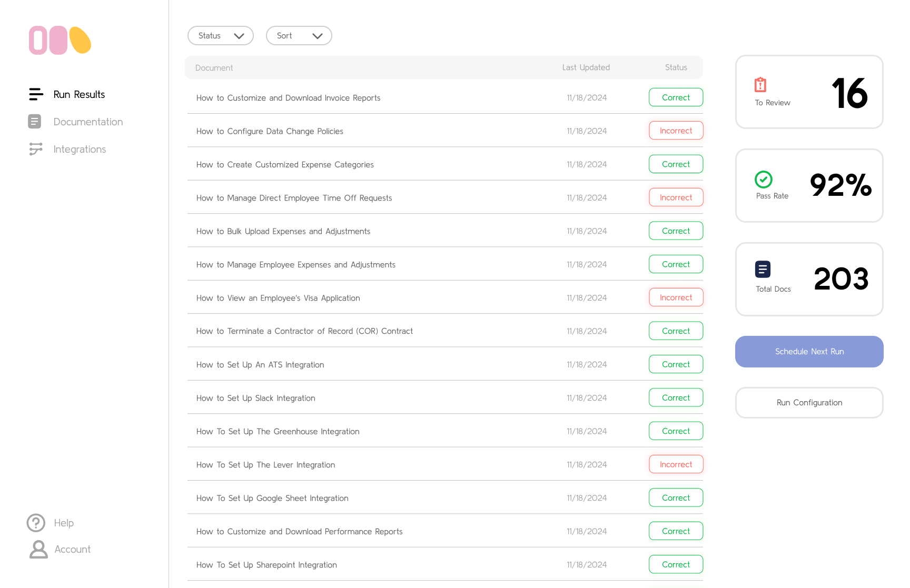
Task: Click the Last Updated column header
Action: [x=586, y=67]
